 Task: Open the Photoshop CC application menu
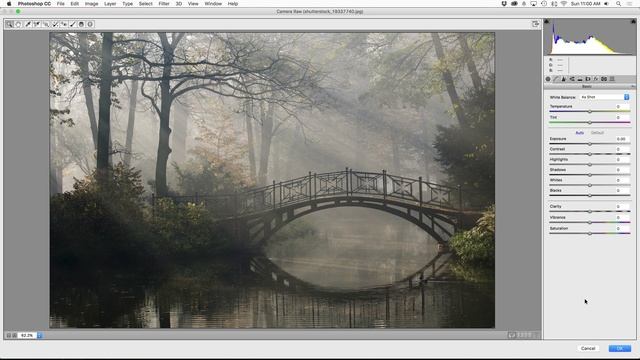[34, 4]
